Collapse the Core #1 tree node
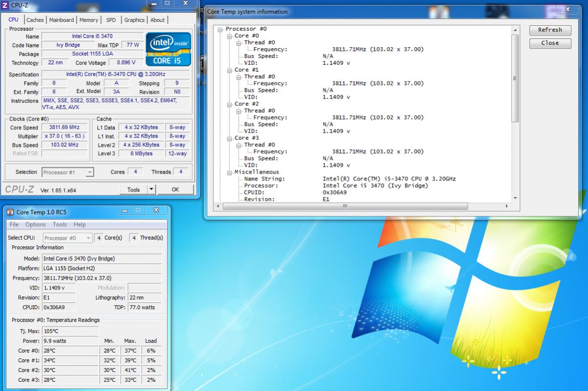Image resolution: width=588 pixels, height=391 pixels. 230,70
